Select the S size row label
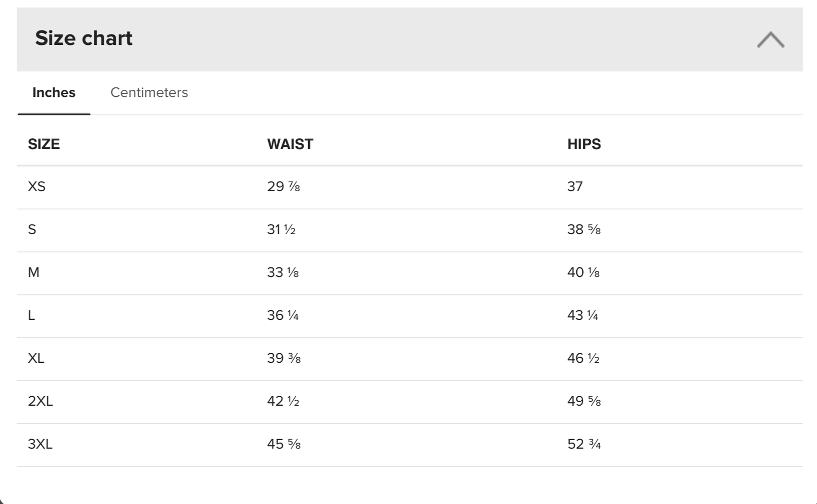 32,230
